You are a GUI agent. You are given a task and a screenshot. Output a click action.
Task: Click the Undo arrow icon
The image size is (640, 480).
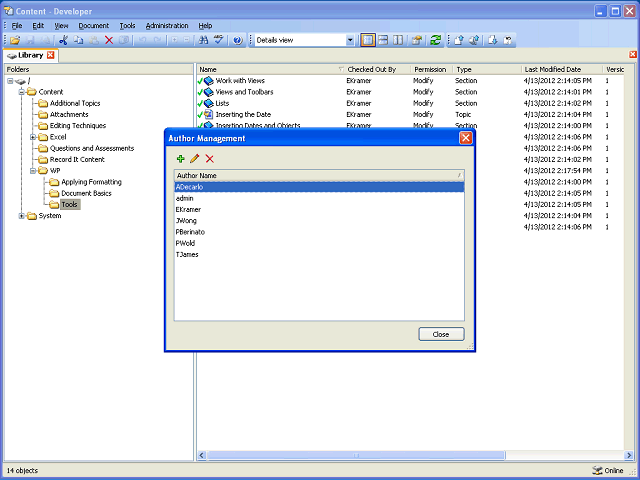[142, 40]
